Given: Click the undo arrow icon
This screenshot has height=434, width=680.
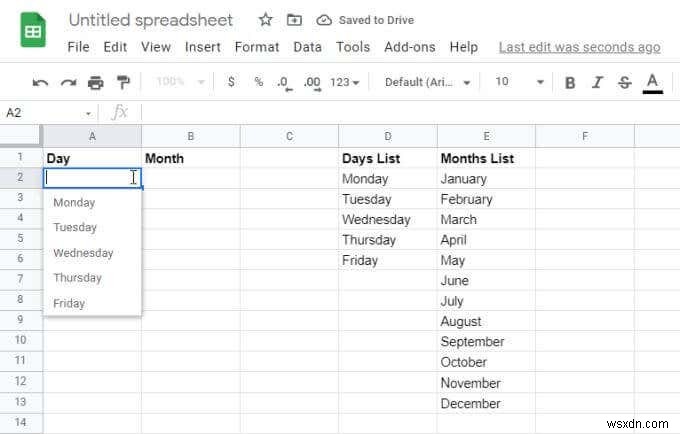Looking at the screenshot, I should (x=41, y=83).
